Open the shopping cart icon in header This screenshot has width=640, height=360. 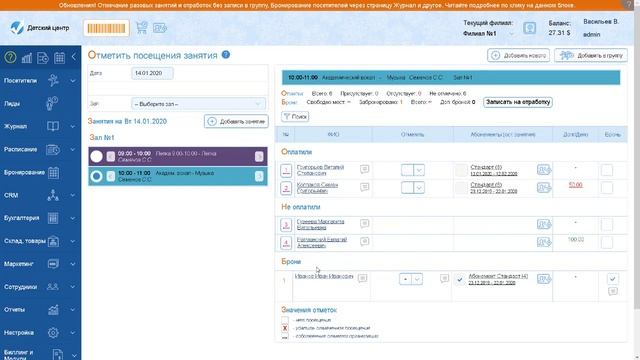[x=142, y=28]
